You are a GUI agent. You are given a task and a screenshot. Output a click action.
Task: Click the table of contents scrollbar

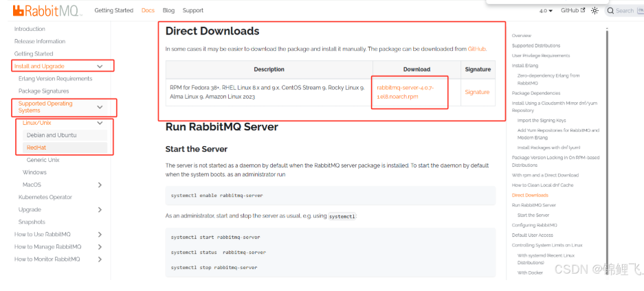coord(606,154)
